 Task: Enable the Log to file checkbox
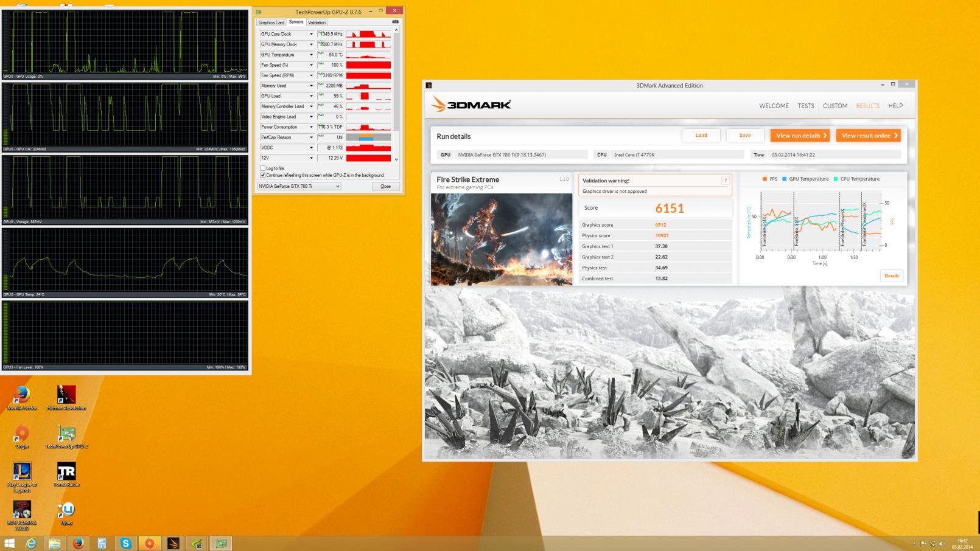tap(263, 168)
